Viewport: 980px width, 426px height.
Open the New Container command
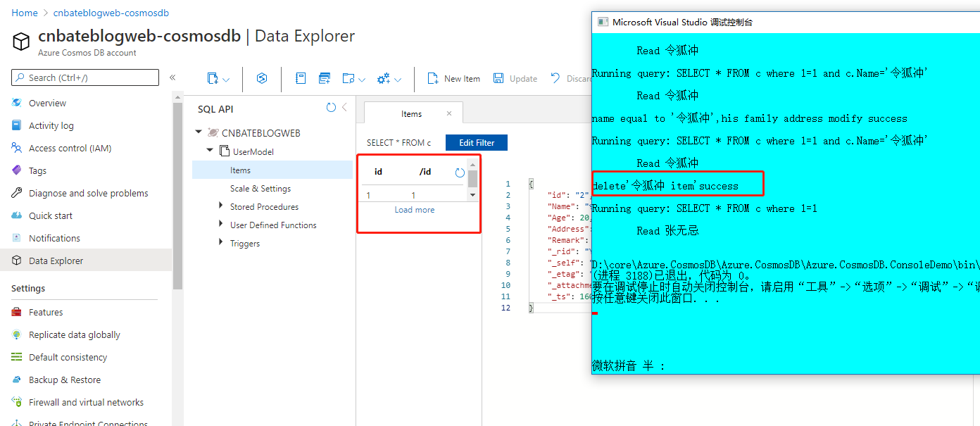pos(213,79)
